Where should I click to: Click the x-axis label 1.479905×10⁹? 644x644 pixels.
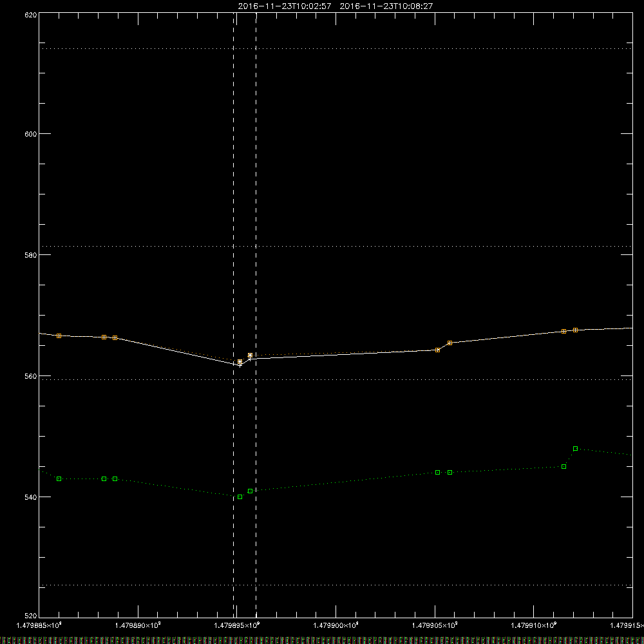click(435, 625)
